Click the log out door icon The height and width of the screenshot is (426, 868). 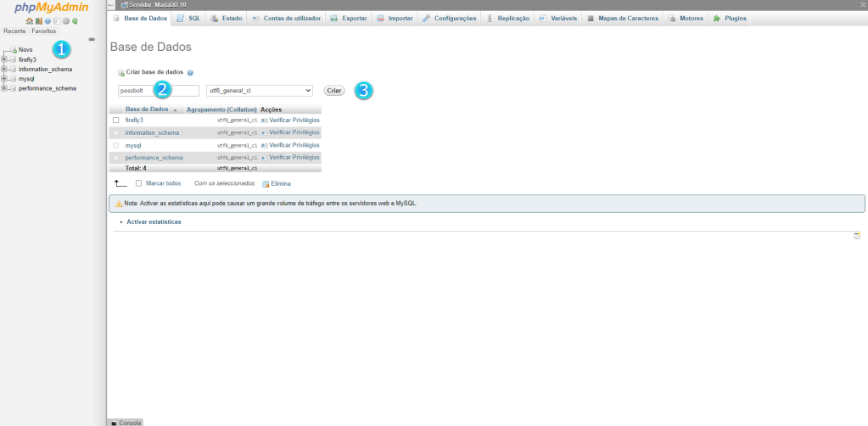[x=38, y=20]
